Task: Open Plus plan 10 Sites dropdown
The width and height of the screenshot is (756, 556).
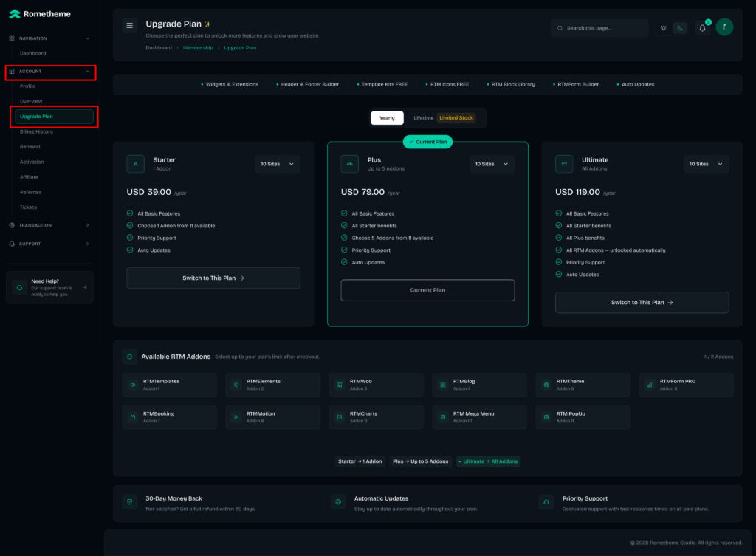Action: tap(491, 164)
